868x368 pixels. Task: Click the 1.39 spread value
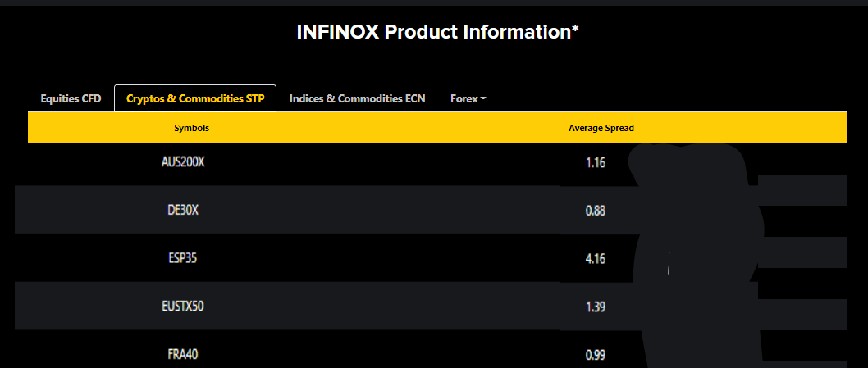tap(596, 307)
